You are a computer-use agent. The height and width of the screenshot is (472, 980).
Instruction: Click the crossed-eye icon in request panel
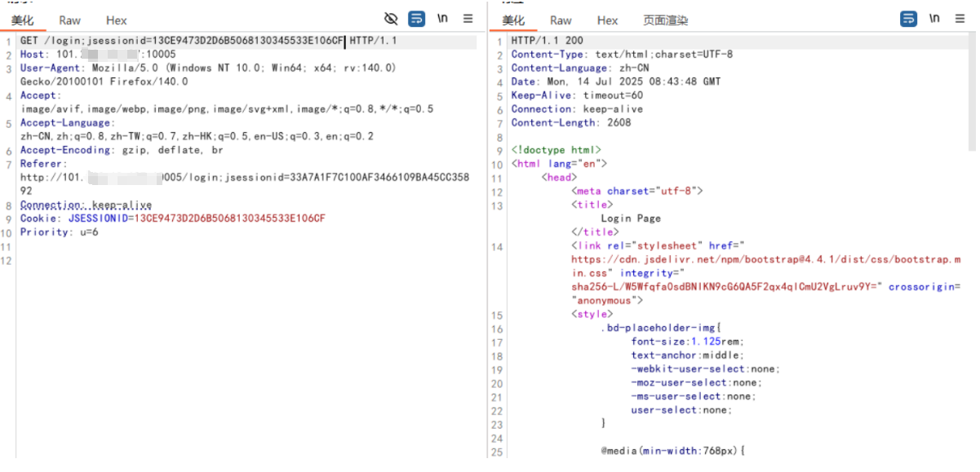point(391,19)
